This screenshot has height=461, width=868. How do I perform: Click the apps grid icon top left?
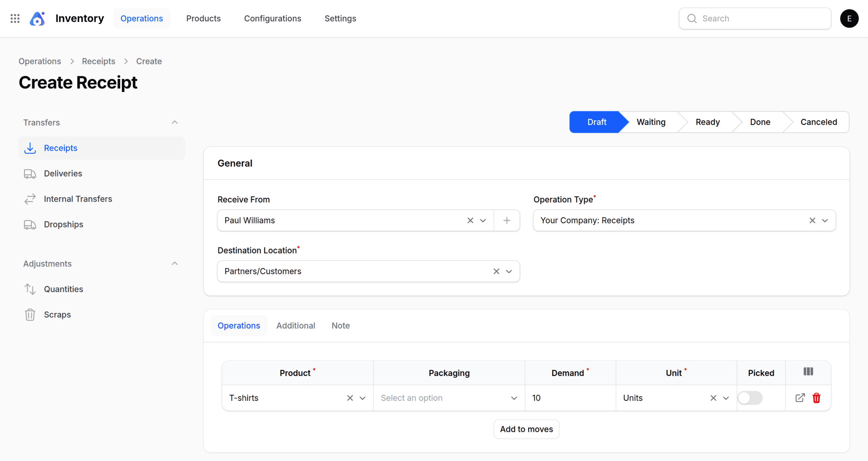coord(15,18)
